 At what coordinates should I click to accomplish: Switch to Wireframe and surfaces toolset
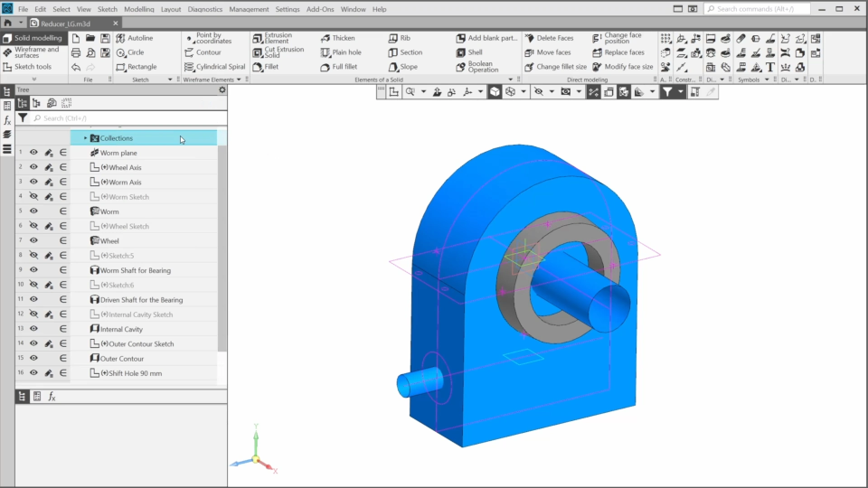(x=35, y=52)
